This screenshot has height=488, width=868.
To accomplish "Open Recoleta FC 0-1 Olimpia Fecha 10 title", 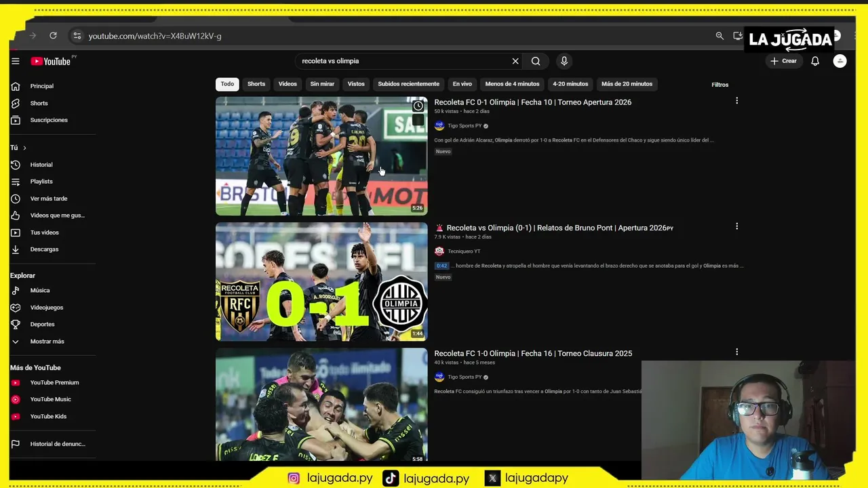I will click(x=532, y=102).
